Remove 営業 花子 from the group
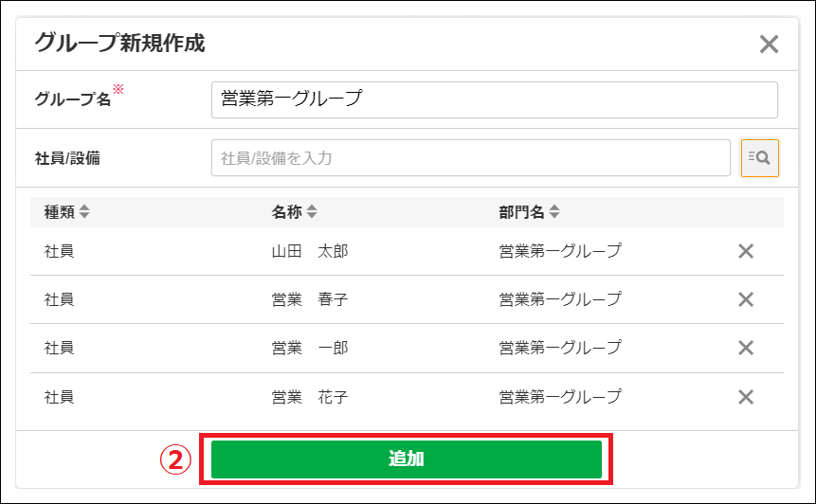The width and height of the screenshot is (816, 504). 746,397
